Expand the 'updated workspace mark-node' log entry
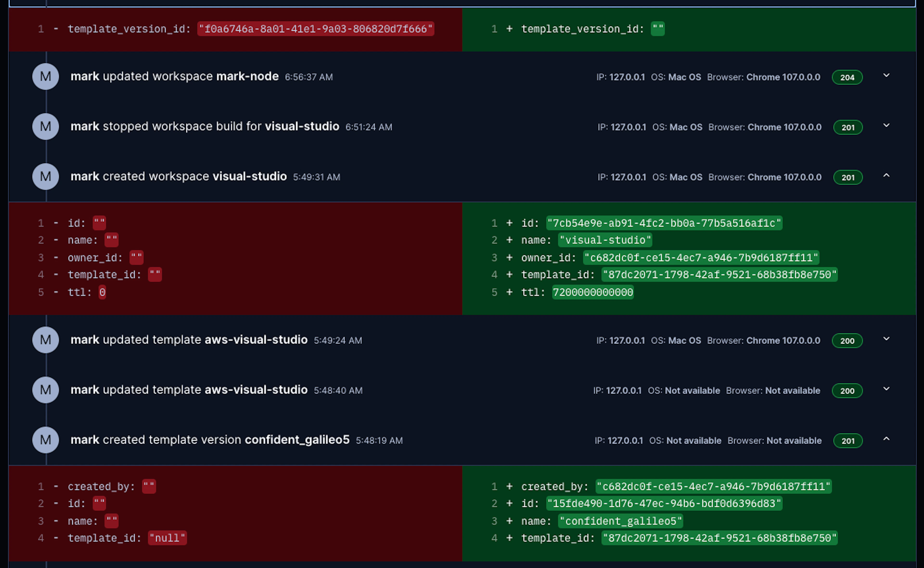Image resolution: width=924 pixels, height=568 pixels. (x=886, y=76)
